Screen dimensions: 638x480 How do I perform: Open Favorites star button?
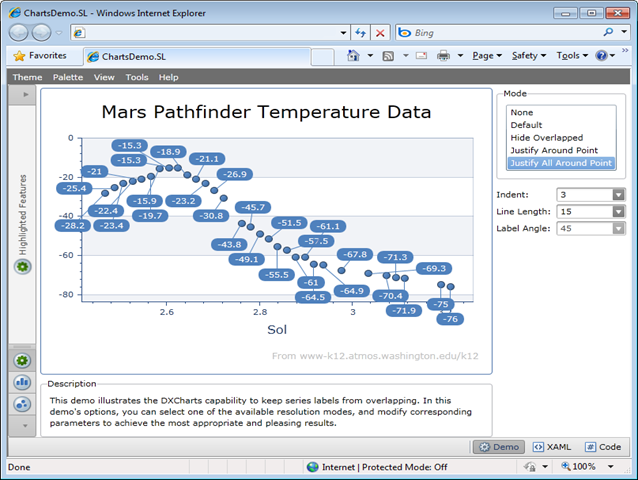(40, 56)
